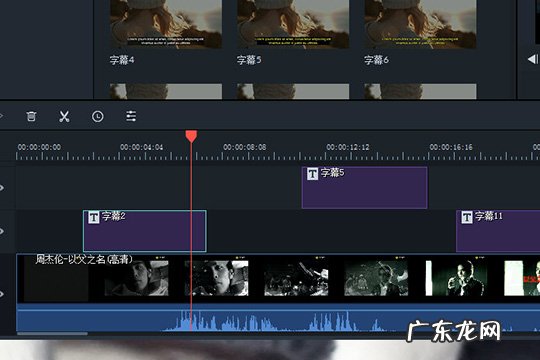The image size is (540, 360).
Task: Choose the 字幕6 subtitle preset thumbnail
Action: [x=420, y=24]
